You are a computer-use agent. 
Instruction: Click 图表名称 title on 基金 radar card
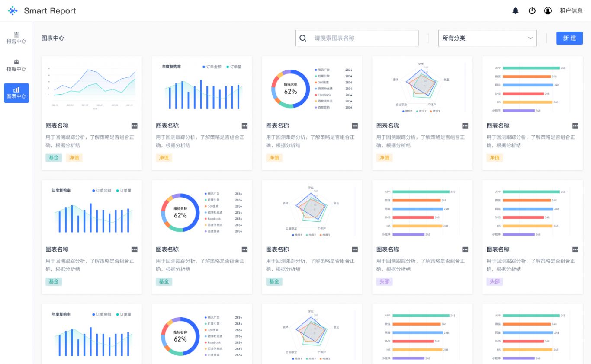tap(277, 249)
